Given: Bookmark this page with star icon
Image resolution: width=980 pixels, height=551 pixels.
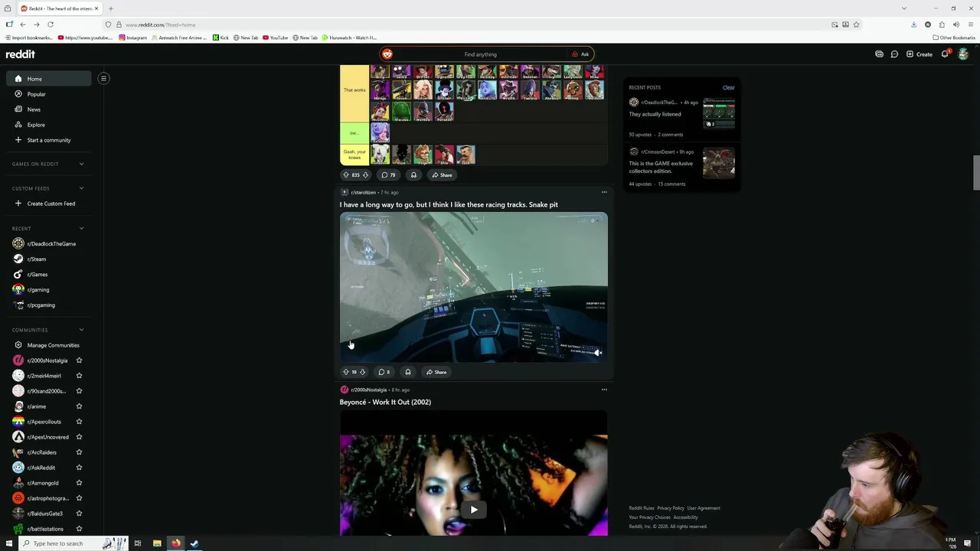Looking at the screenshot, I should click(856, 24).
